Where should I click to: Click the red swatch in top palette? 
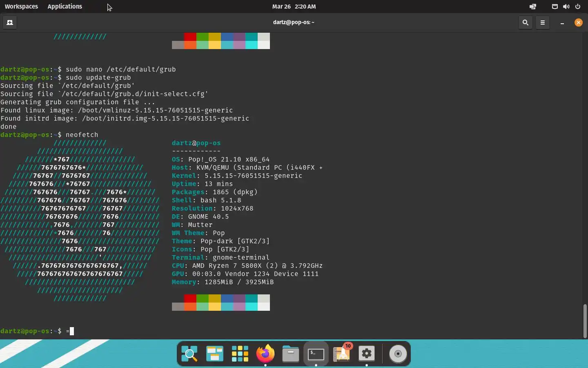(190, 37)
